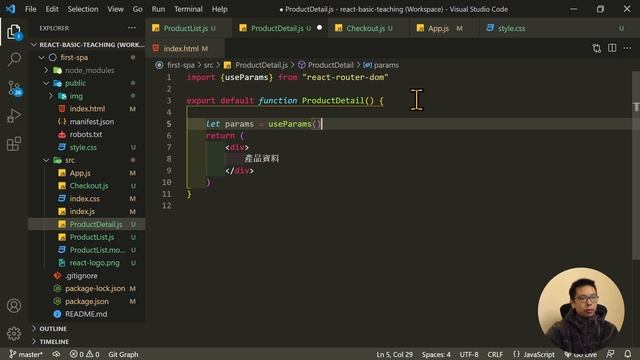The width and height of the screenshot is (640, 360).
Task: Click the Go Live status bar button
Action: tap(580, 354)
